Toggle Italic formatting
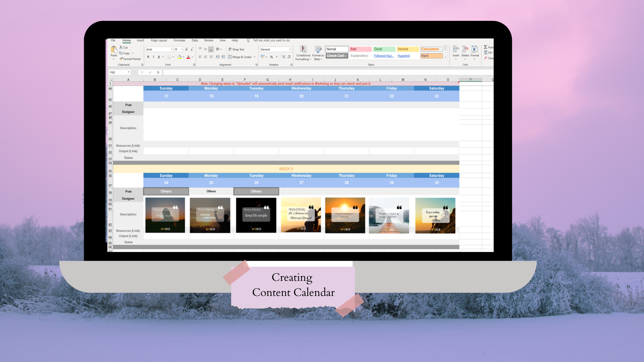The height and width of the screenshot is (362, 644). pyautogui.click(x=154, y=57)
